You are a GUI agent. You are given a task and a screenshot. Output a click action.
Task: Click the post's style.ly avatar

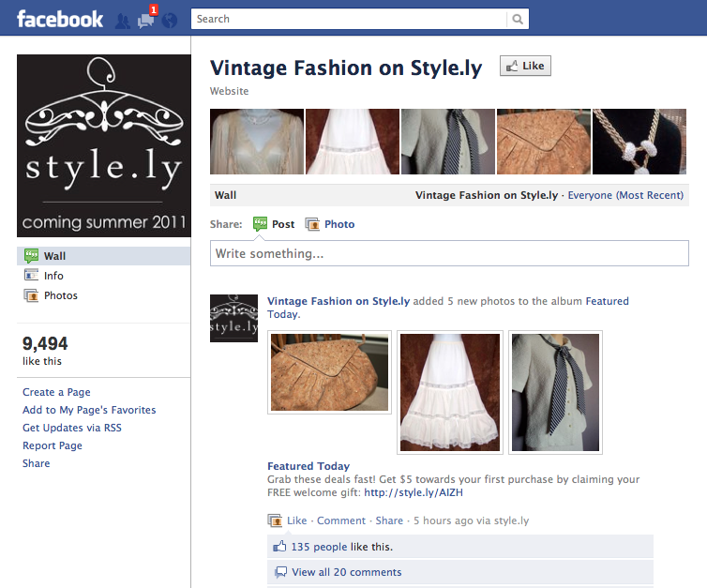point(234,318)
